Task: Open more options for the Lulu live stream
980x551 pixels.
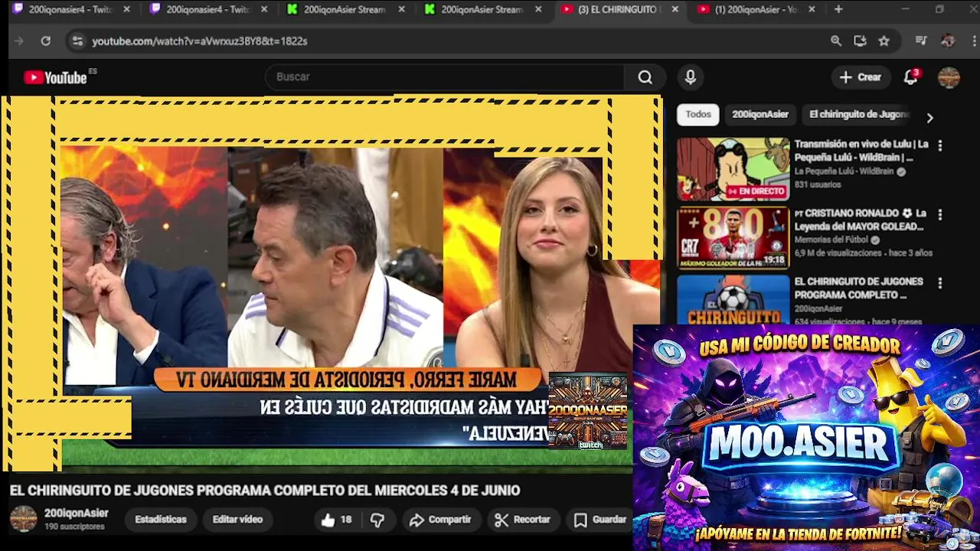Action: click(940, 145)
